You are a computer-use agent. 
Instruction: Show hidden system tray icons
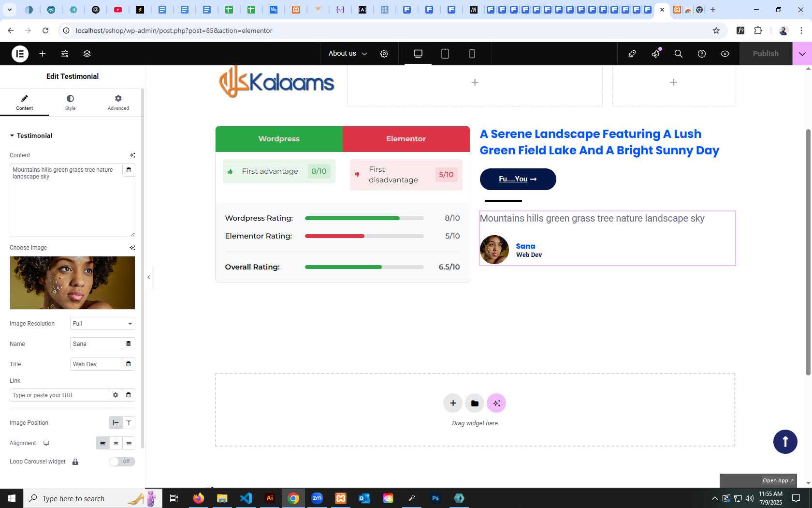714,498
